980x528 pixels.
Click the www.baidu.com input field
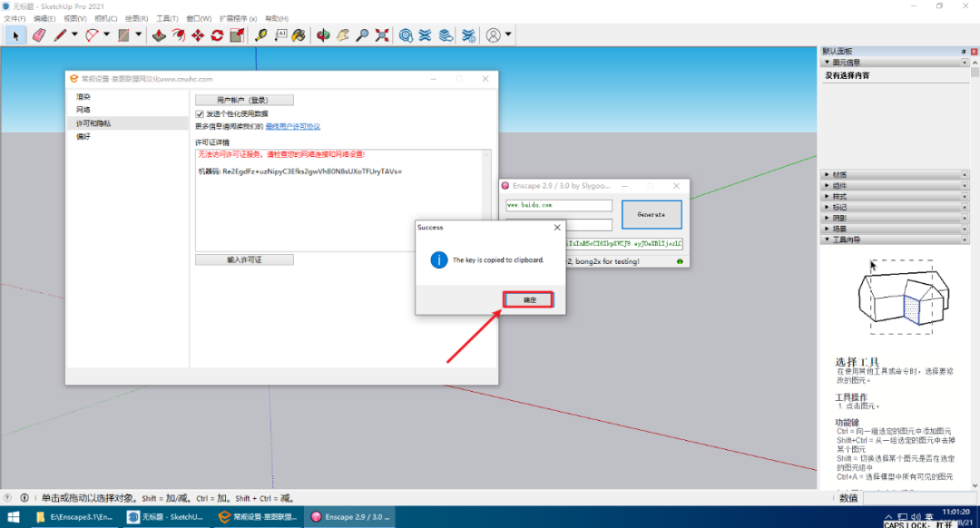(x=559, y=206)
